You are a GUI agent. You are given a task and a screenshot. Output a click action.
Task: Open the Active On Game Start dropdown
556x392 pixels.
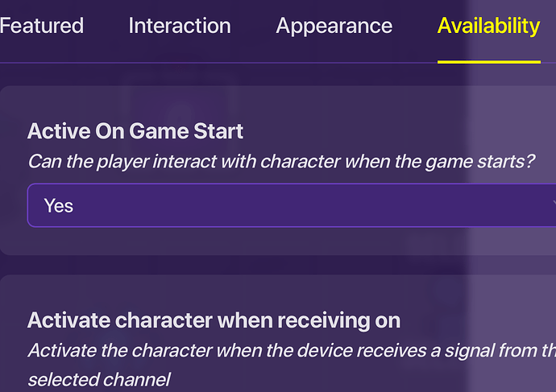(x=291, y=206)
